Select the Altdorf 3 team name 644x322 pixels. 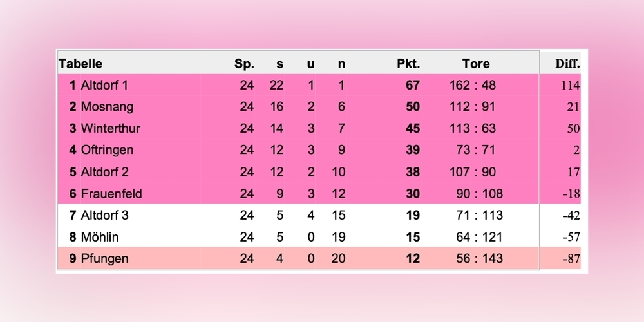click(x=105, y=215)
